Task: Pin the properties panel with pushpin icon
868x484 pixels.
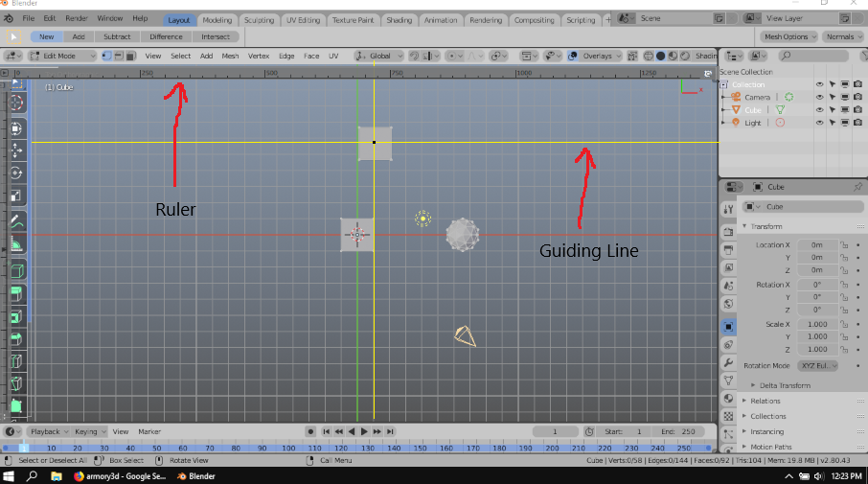Action: coord(857,187)
